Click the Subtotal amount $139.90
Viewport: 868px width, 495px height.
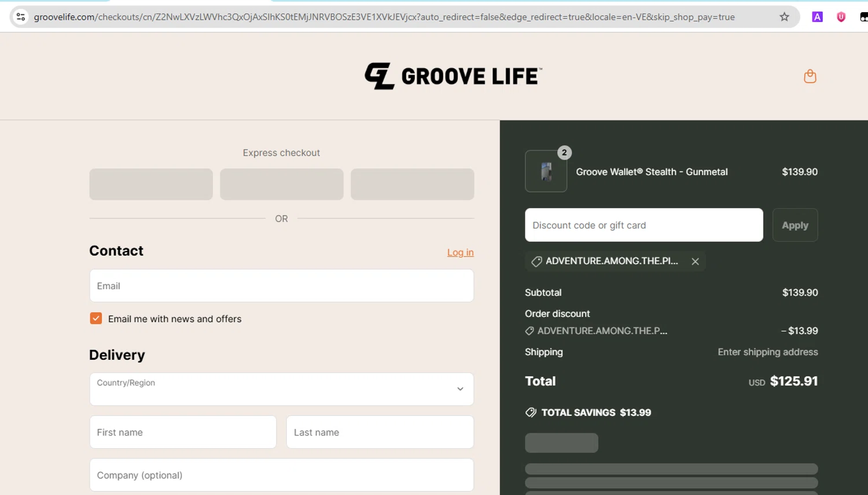(x=800, y=293)
